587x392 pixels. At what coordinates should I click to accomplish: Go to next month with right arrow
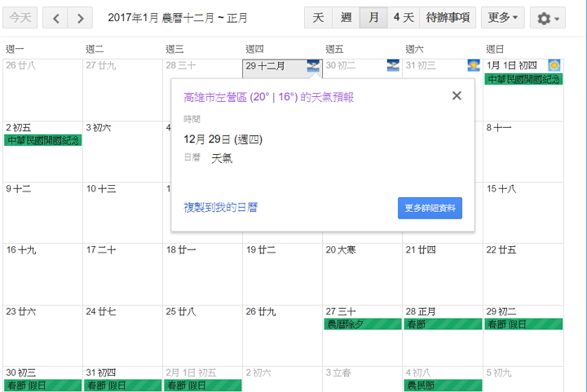click(x=79, y=17)
